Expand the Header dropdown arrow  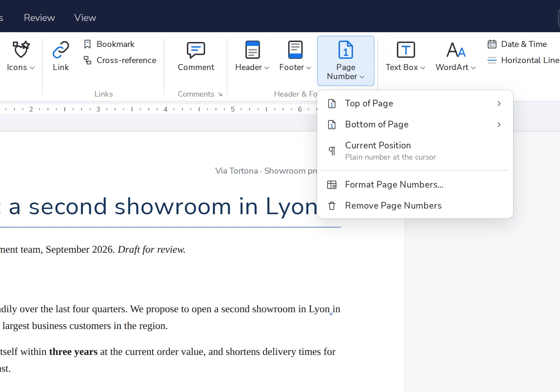point(267,68)
